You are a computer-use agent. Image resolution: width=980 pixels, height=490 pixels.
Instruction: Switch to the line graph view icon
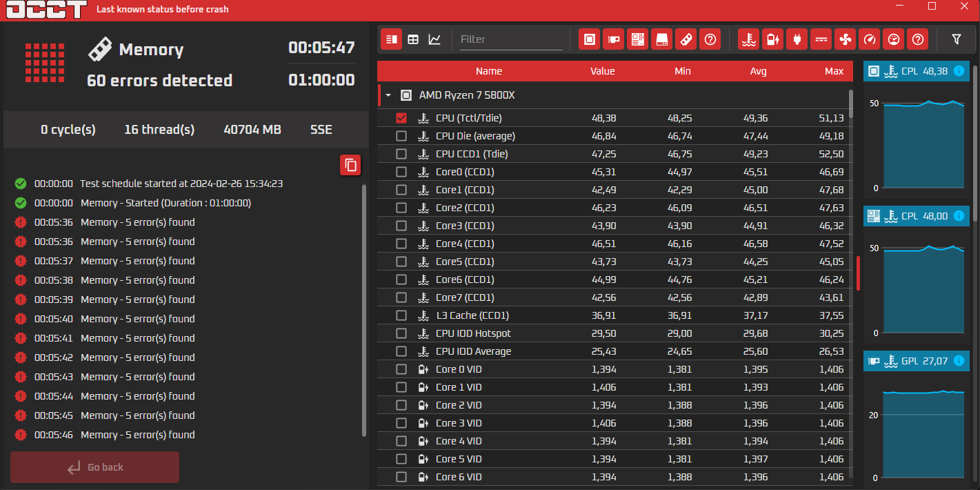[x=434, y=39]
